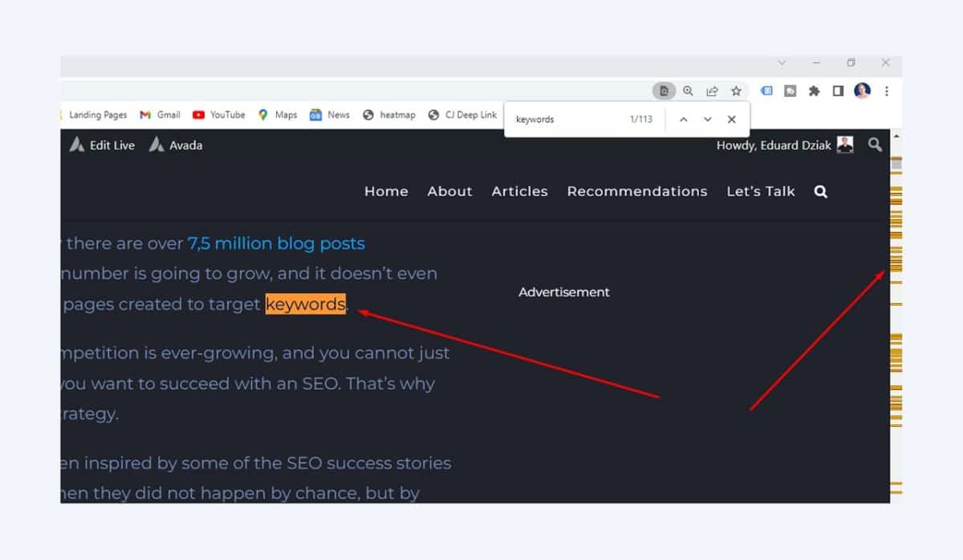Screen dimensions: 963x560
Task: Open the Chrome extensions puzzle icon
Action: pos(813,91)
